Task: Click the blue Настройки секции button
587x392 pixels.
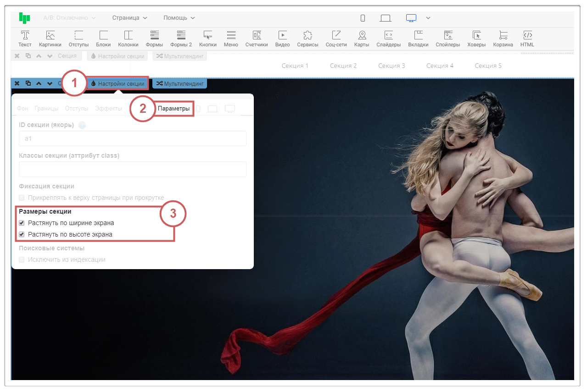Action: point(118,83)
